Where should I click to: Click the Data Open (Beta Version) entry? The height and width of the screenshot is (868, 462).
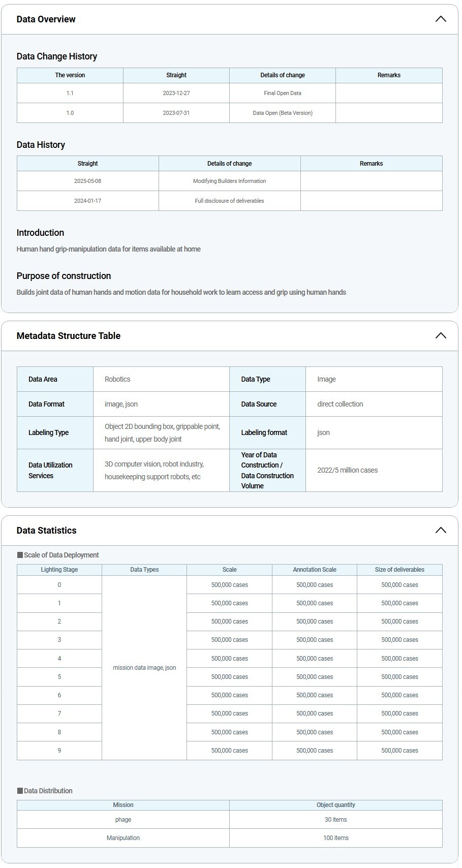(282, 113)
